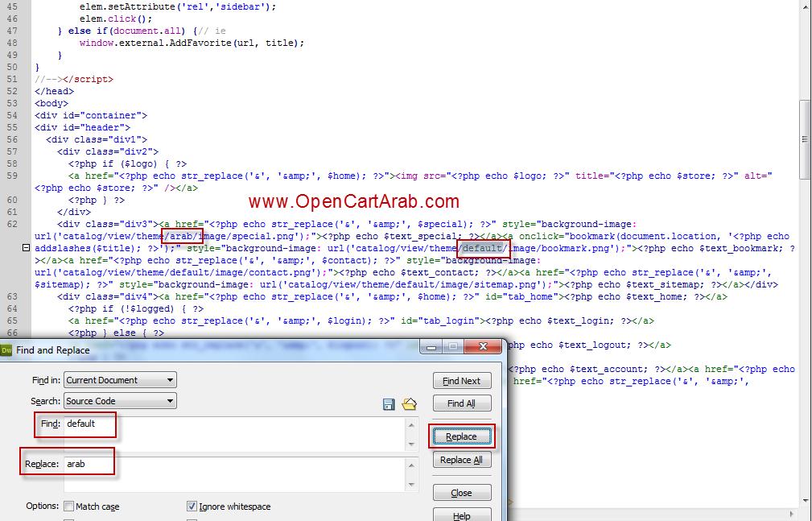812x521 pixels.
Task: Click line number 63 in the gutter
Action: 12,297
